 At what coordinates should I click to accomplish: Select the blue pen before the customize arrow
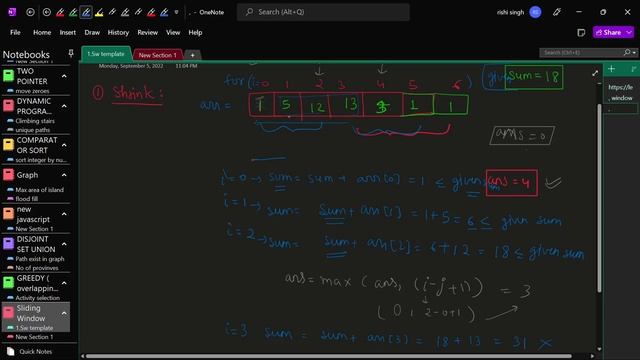(164, 12)
